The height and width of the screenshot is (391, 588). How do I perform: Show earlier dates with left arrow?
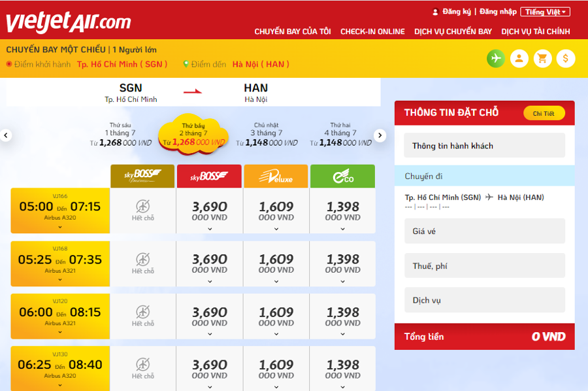[x=6, y=135]
